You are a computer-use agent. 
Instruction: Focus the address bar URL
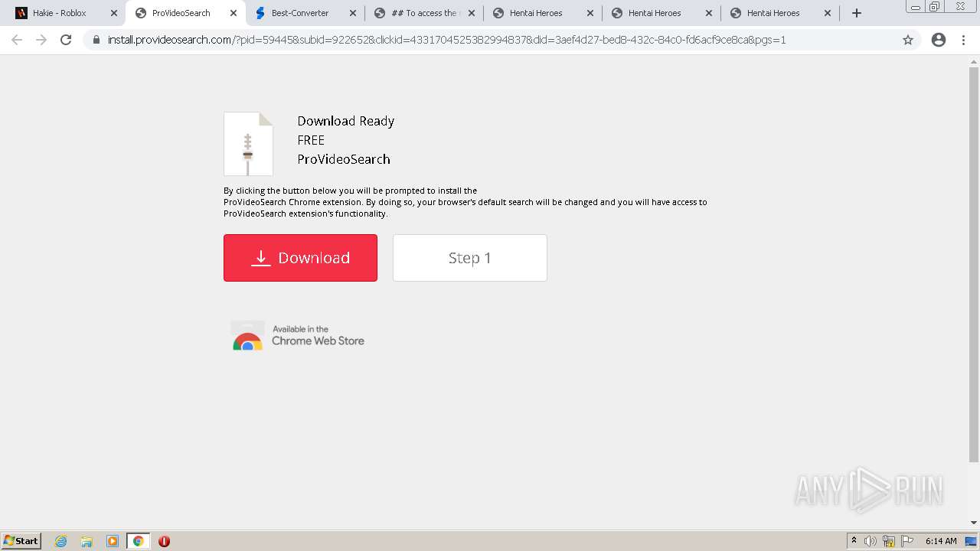pos(446,40)
